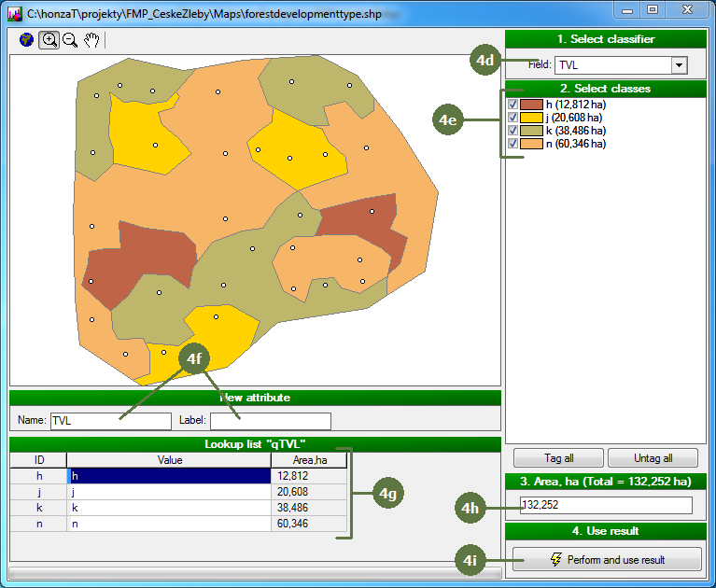The height and width of the screenshot is (588, 716).
Task: Click the yellow color swatch for class j
Action: click(531, 119)
